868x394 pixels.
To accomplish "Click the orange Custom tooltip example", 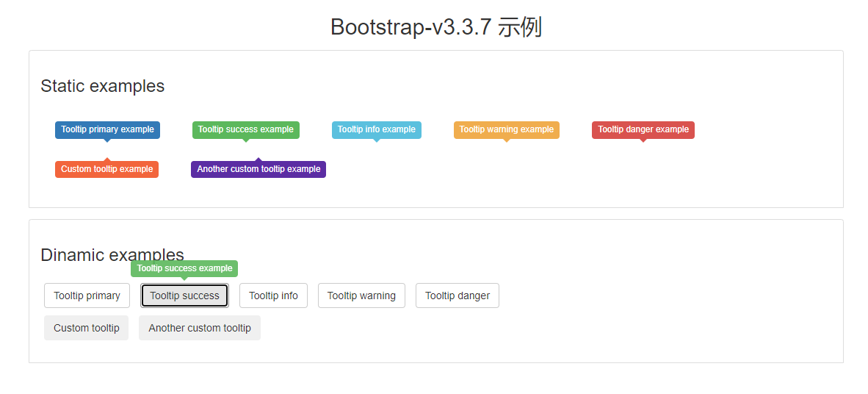I will click(x=106, y=169).
